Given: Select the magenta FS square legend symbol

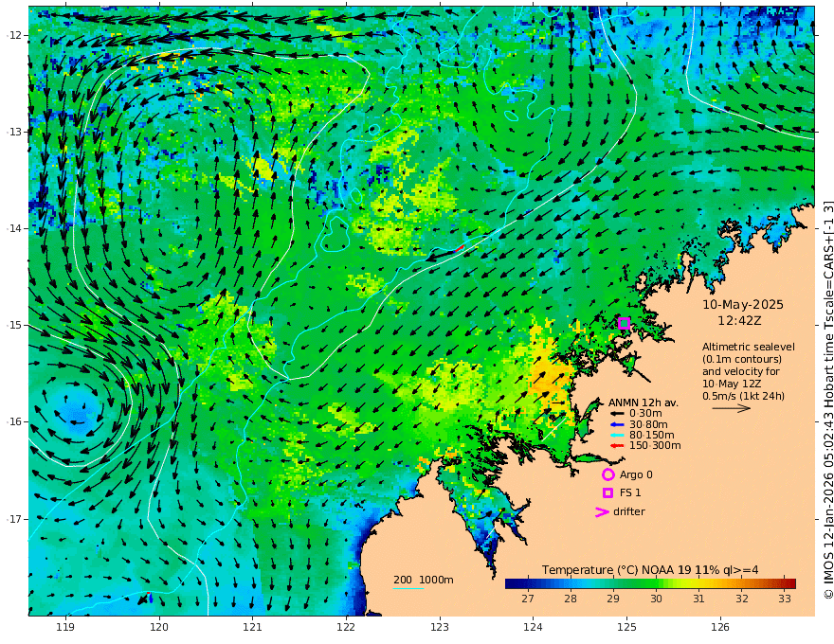Looking at the screenshot, I should [x=607, y=493].
